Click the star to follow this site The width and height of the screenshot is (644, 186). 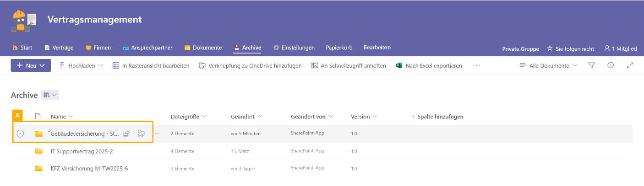click(550, 48)
